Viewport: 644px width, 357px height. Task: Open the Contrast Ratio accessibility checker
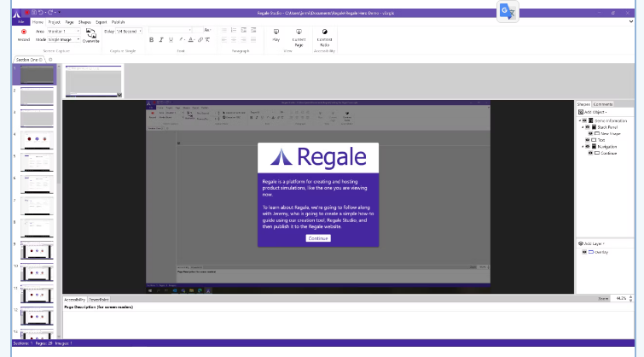(x=324, y=38)
